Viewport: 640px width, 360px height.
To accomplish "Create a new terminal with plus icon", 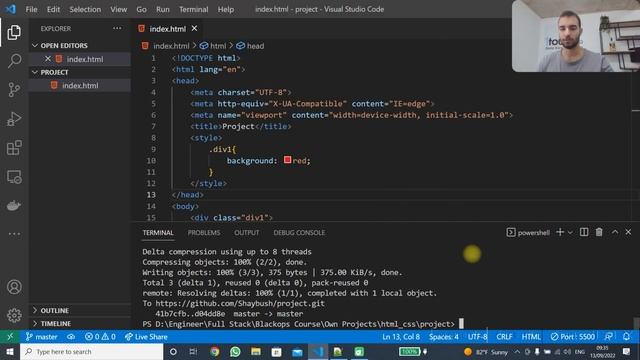I will coord(560,232).
